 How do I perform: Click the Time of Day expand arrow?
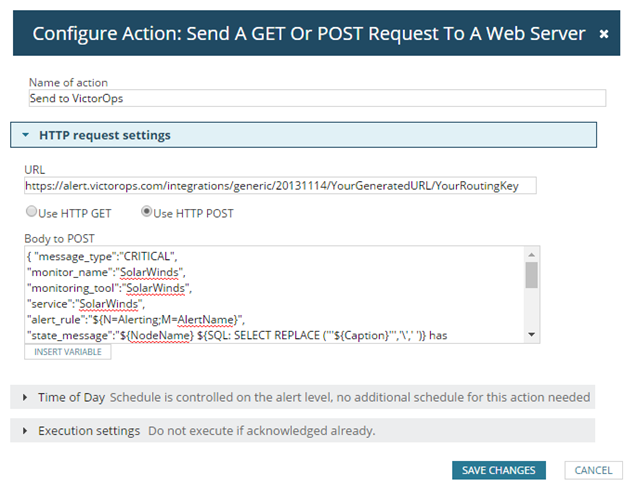coord(25,397)
